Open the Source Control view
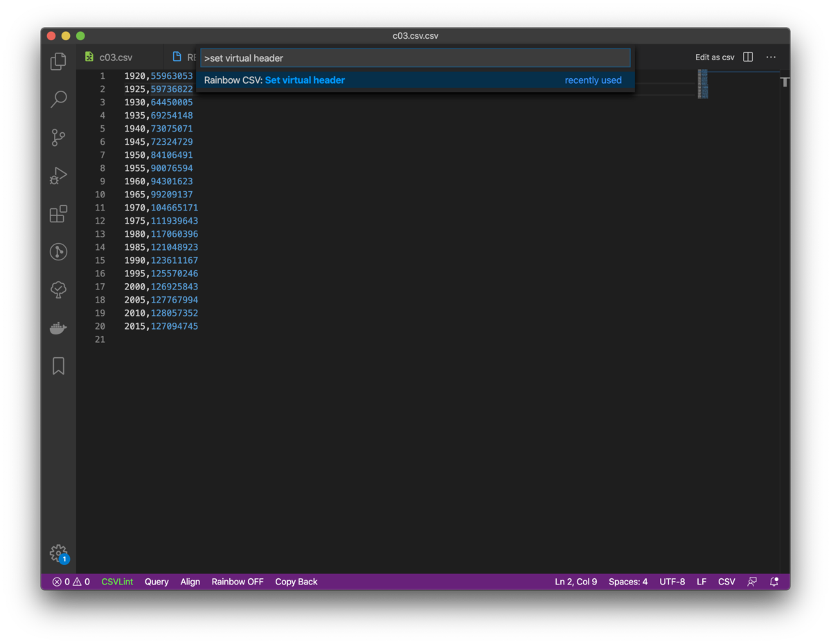 pos(58,137)
